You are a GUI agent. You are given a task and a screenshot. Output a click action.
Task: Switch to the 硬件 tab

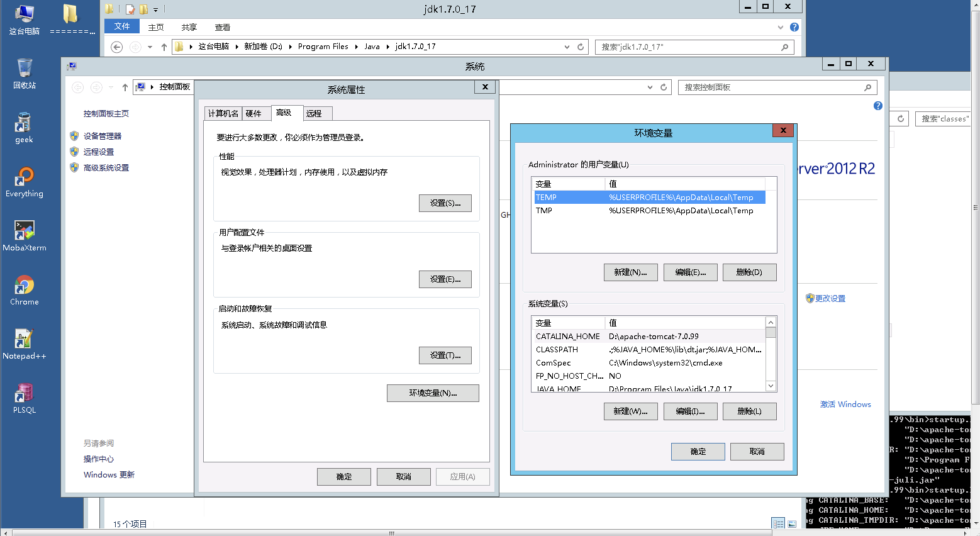tap(253, 113)
